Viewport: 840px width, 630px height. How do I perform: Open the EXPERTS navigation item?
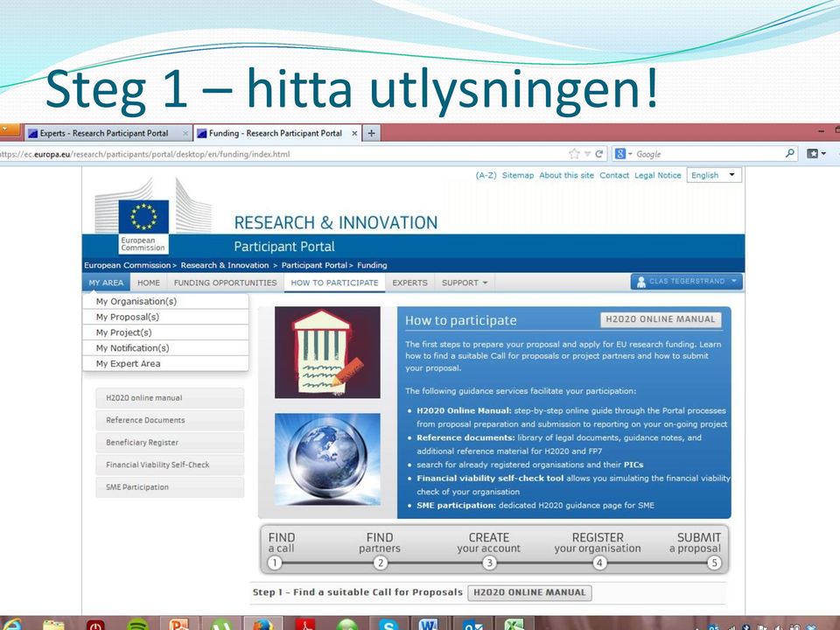[409, 283]
